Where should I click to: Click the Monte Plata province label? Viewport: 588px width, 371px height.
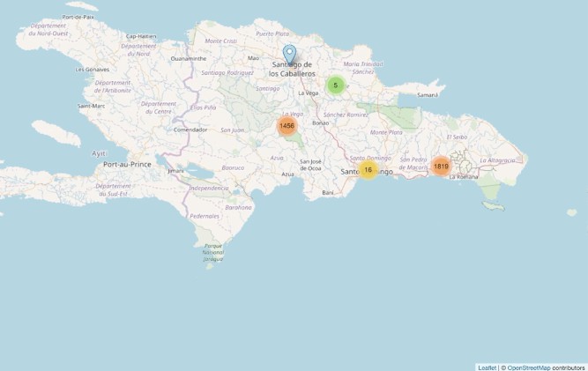point(385,132)
